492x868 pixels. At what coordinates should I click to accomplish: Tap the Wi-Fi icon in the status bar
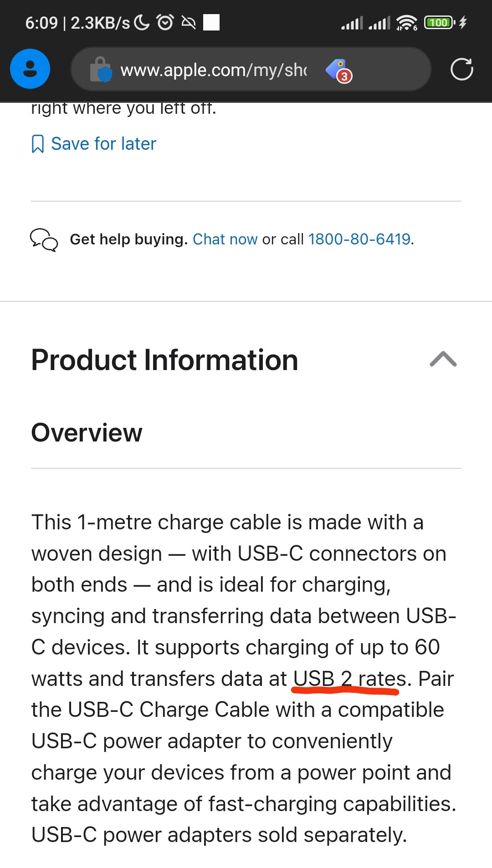tap(406, 22)
